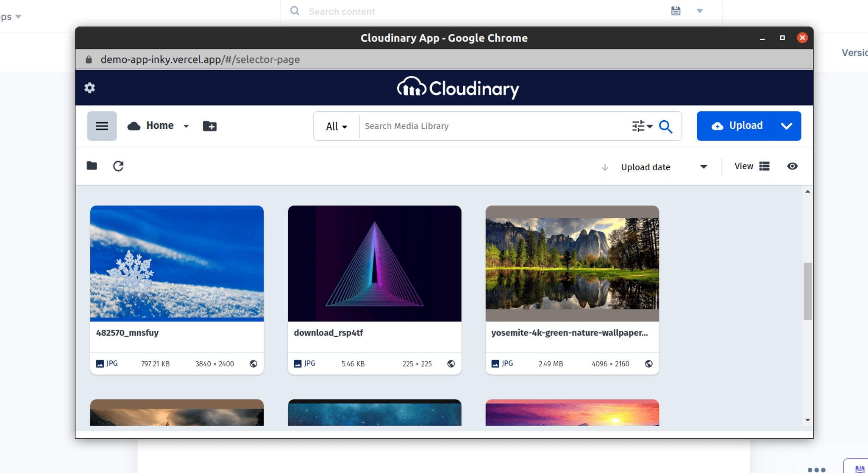Click the media grid scrollbar thumb
The height and width of the screenshot is (473, 868).
pyautogui.click(x=807, y=291)
